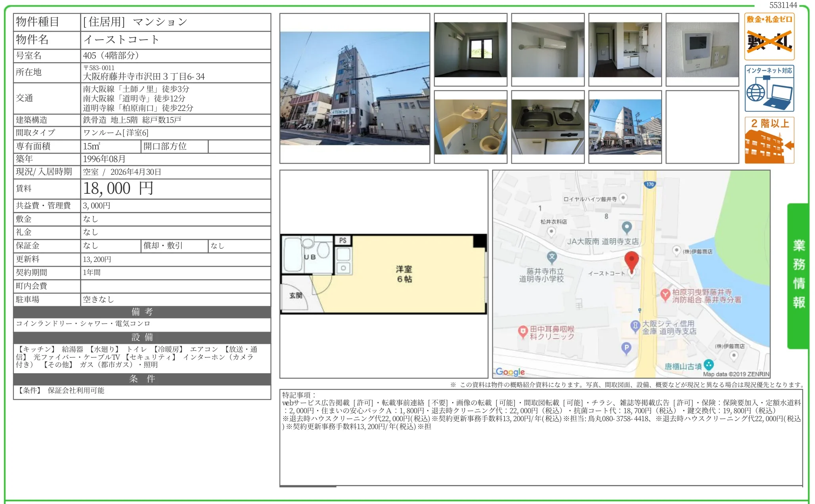The image size is (815, 504).
Task: Select the インターネット対応 computer icon
Action: (769, 89)
